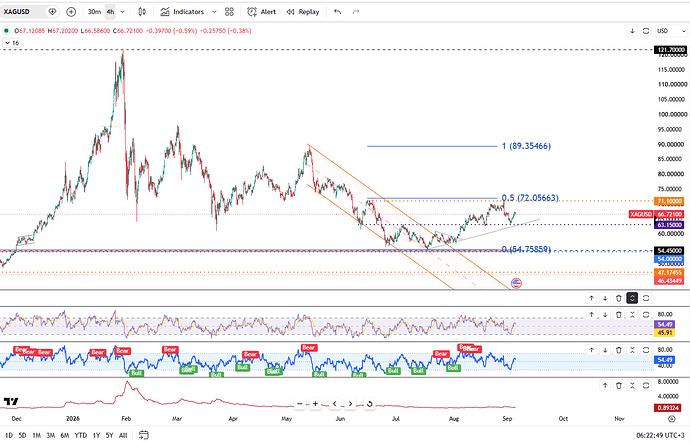
Task: Delete the bottom red-line pane
Action: click(619, 386)
